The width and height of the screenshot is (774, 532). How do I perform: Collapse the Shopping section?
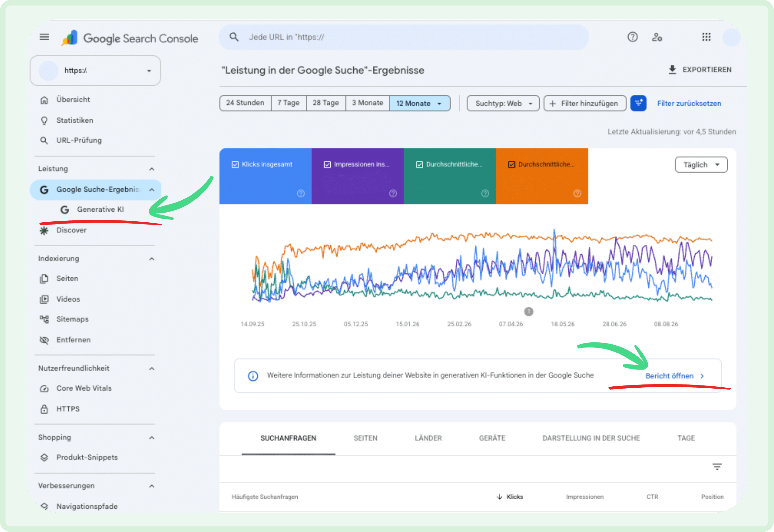pyautogui.click(x=152, y=438)
